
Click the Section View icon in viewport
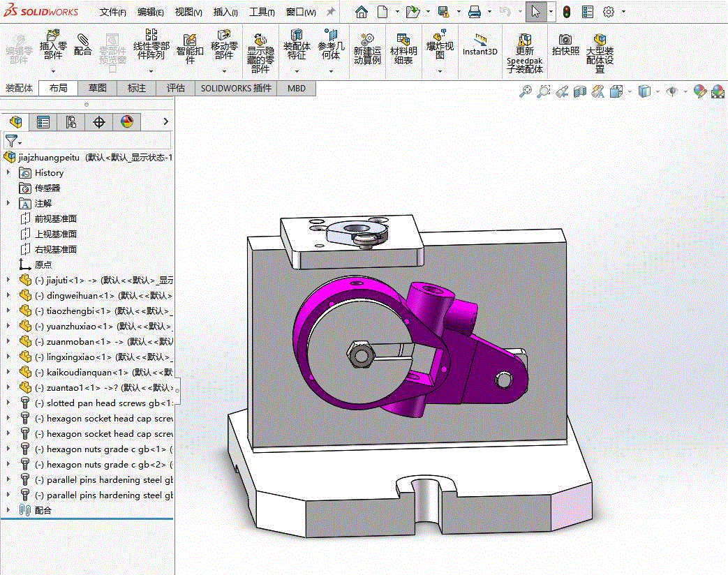pos(579,91)
